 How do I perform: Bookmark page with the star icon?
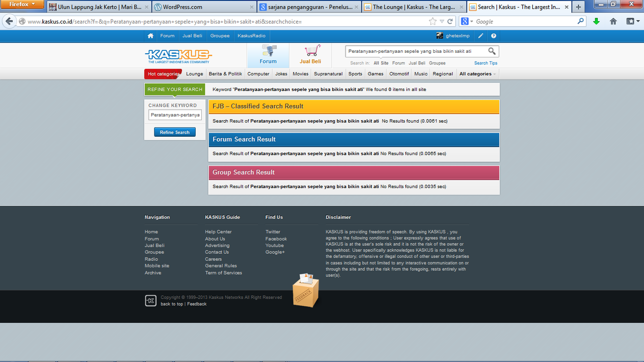tap(433, 22)
